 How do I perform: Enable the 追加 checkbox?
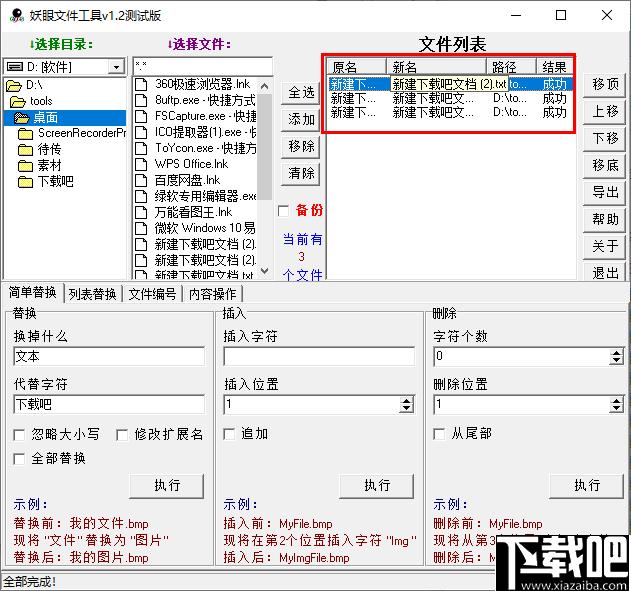click(229, 434)
